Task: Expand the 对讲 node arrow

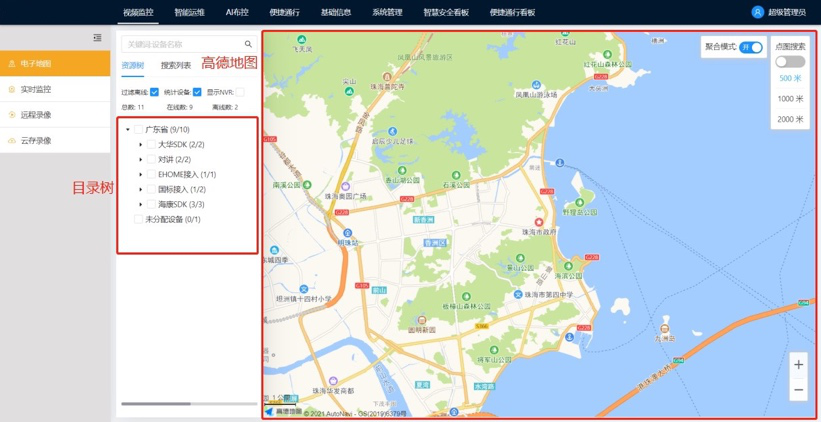Action: (x=140, y=159)
